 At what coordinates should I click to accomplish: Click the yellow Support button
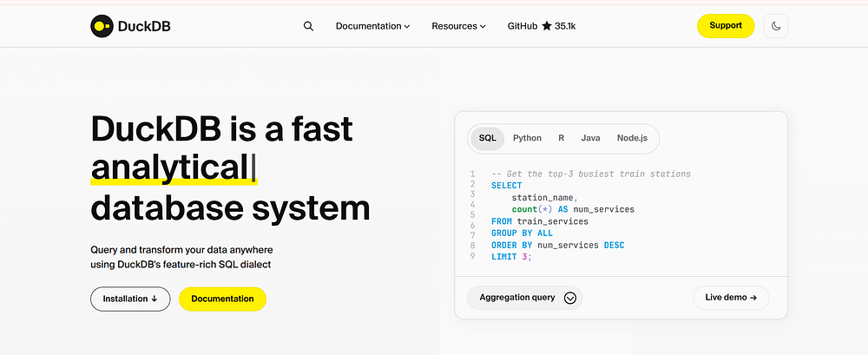pos(725,25)
